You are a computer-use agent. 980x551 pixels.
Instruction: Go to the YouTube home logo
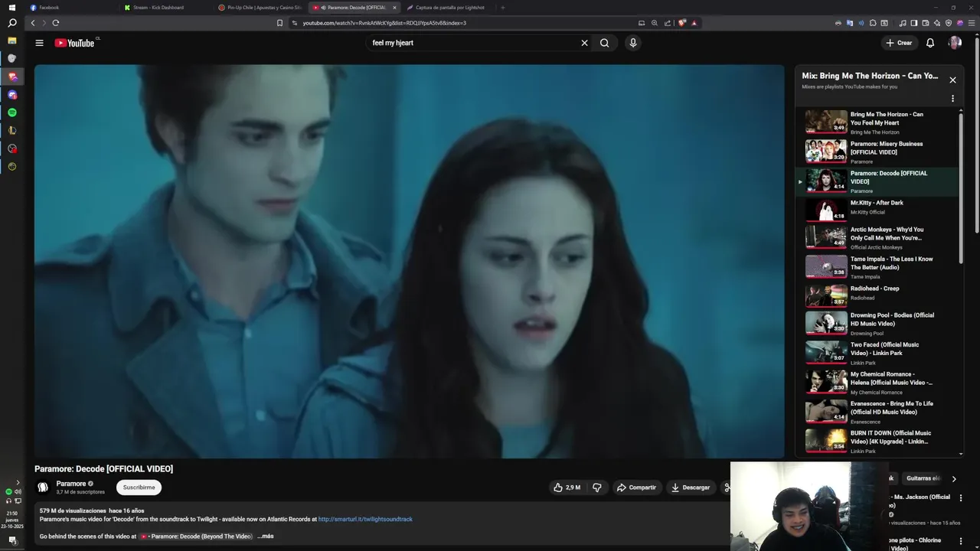tap(74, 43)
